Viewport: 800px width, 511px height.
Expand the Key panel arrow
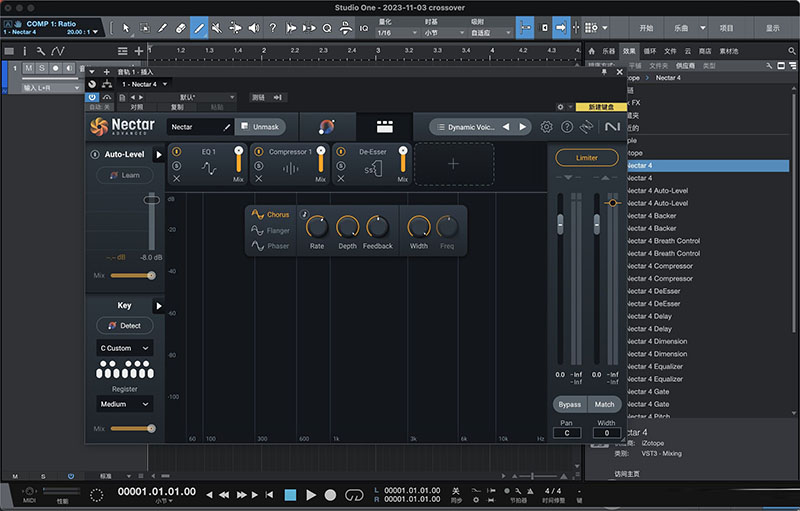pyautogui.click(x=159, y=306)
